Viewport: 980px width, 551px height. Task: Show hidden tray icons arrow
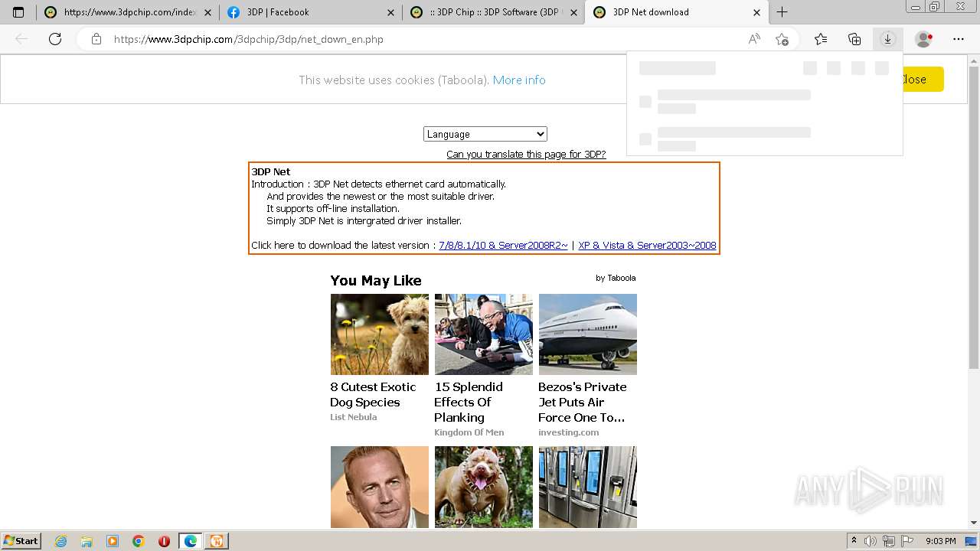click(x=854, y=541)
